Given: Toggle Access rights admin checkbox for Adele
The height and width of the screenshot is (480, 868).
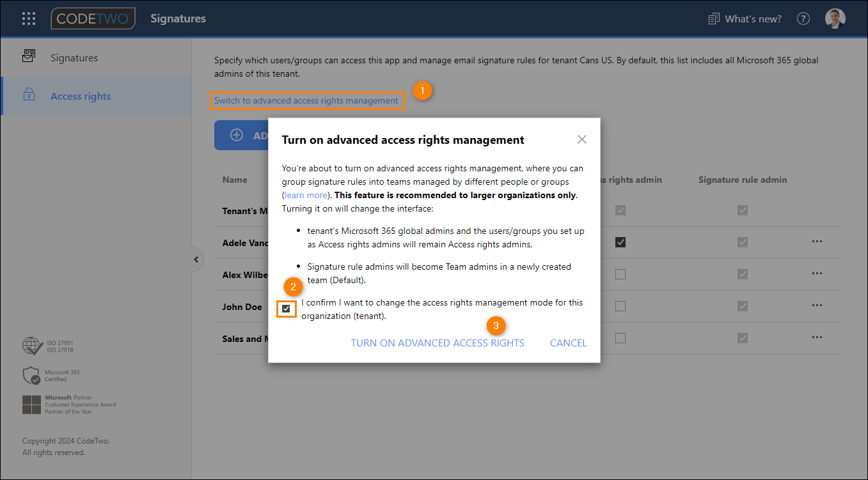Looking at the screenshot, I should [620, 242].
